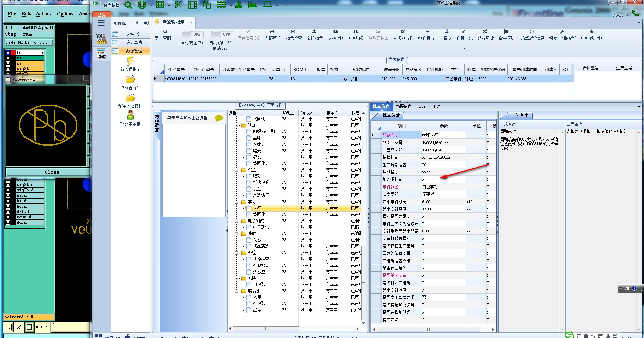Click the YX factory icon in sidebar
Viewport: 644px width, 338px height.
101,39
